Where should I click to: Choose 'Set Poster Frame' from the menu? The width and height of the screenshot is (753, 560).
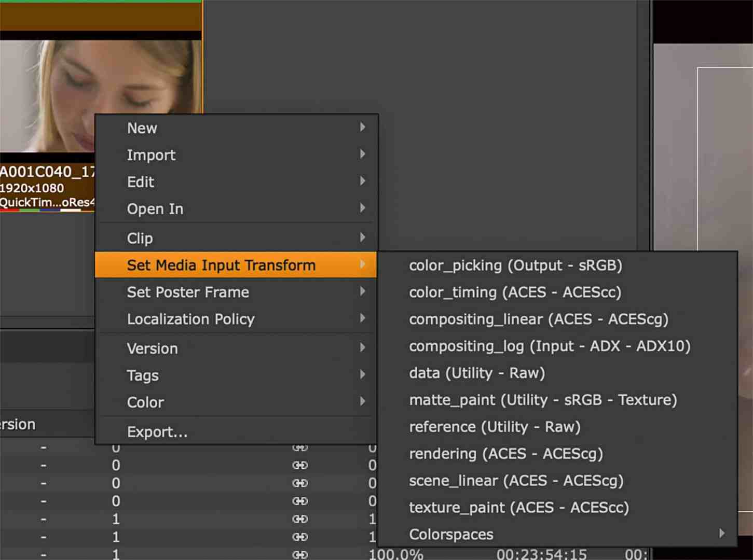tap(188, 292)
